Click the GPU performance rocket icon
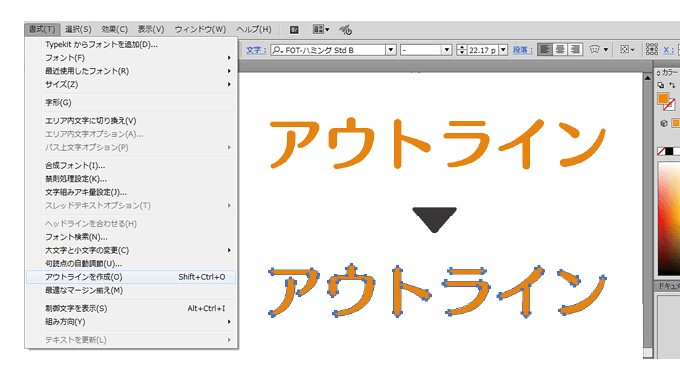This screenshot has height=370, width=680. point(346,30)
